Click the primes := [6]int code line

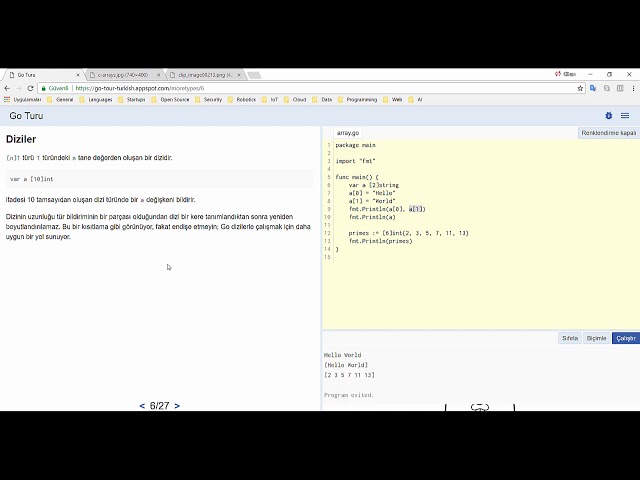[408, 233]
